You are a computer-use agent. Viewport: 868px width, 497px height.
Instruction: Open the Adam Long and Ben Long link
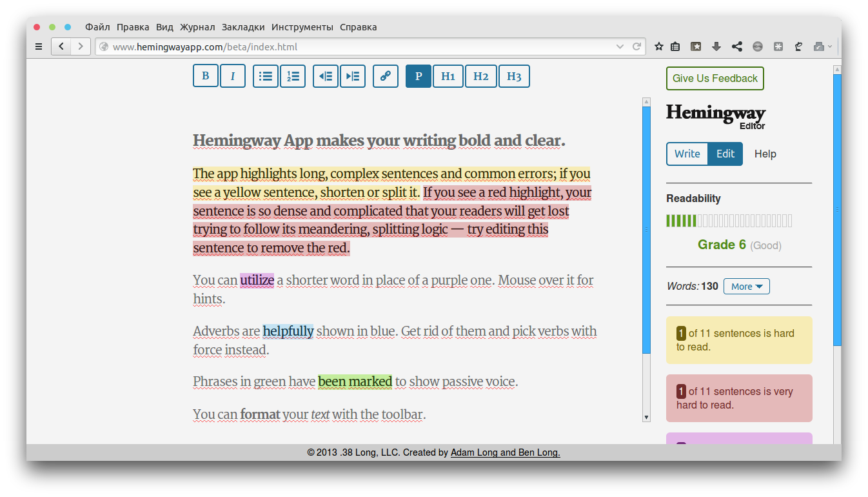click(x=505, y=452)
